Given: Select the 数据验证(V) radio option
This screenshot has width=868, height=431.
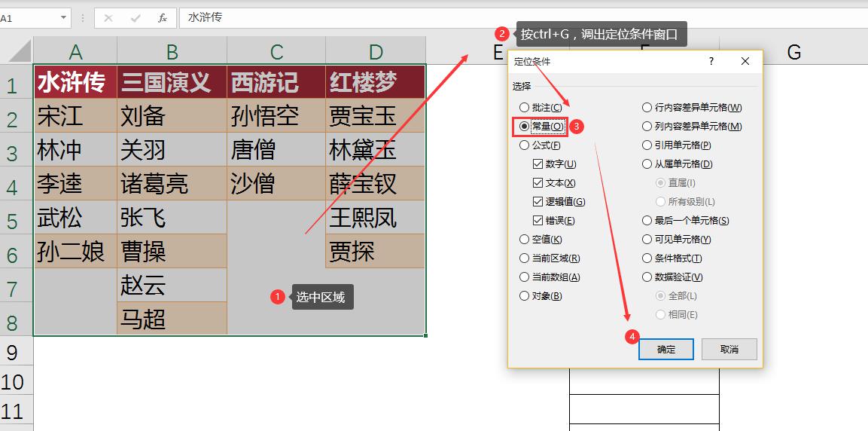Looking at the screenshot, I should [x=672, y=277].
